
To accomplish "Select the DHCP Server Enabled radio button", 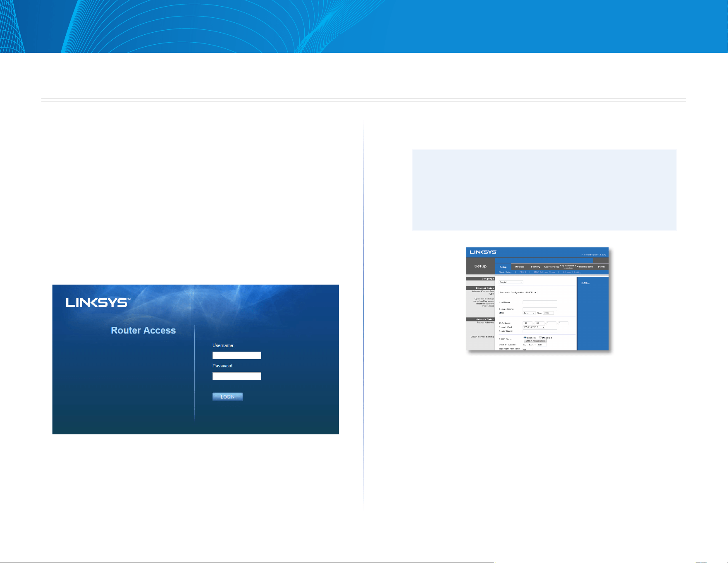I will (525, 337).
